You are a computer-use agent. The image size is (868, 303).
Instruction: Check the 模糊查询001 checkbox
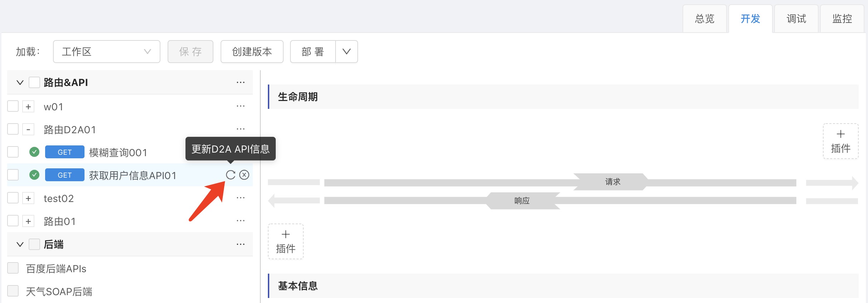pyautogui.click(x=13, y=152)
